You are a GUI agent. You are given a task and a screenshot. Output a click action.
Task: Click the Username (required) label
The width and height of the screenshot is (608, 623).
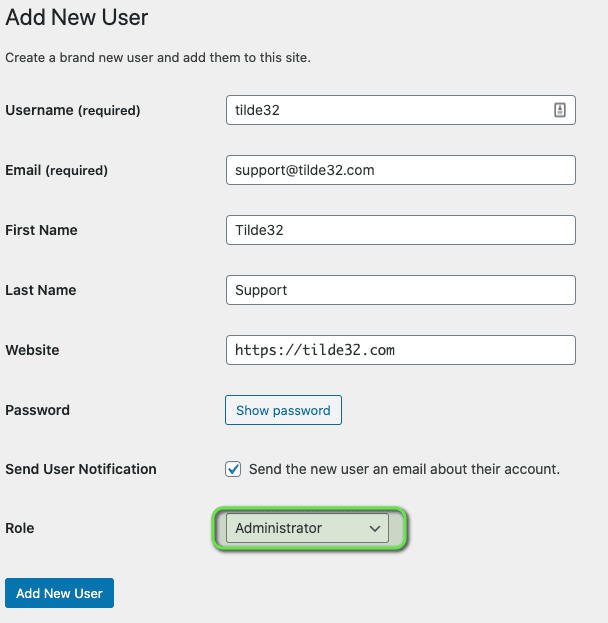click(x=73, y=110)
